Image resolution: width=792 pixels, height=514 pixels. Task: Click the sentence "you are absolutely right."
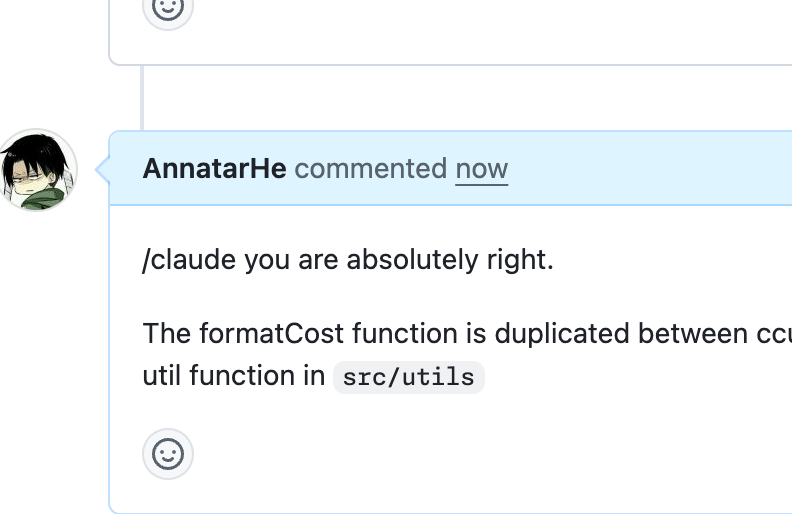tap(398, 260)
